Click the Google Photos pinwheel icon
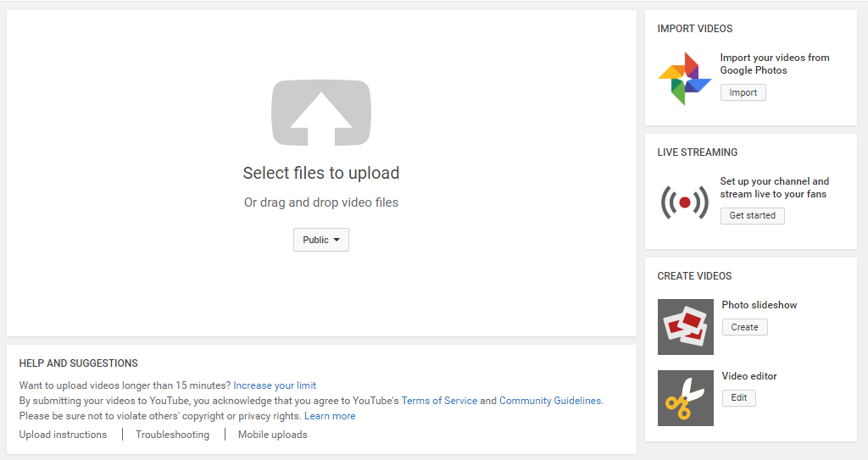 coord(685,78)
